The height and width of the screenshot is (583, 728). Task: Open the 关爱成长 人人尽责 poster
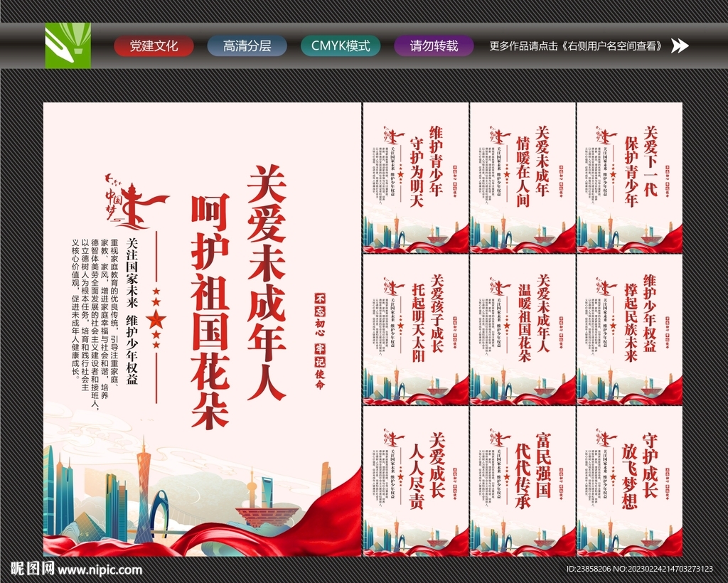coord(415,481)
